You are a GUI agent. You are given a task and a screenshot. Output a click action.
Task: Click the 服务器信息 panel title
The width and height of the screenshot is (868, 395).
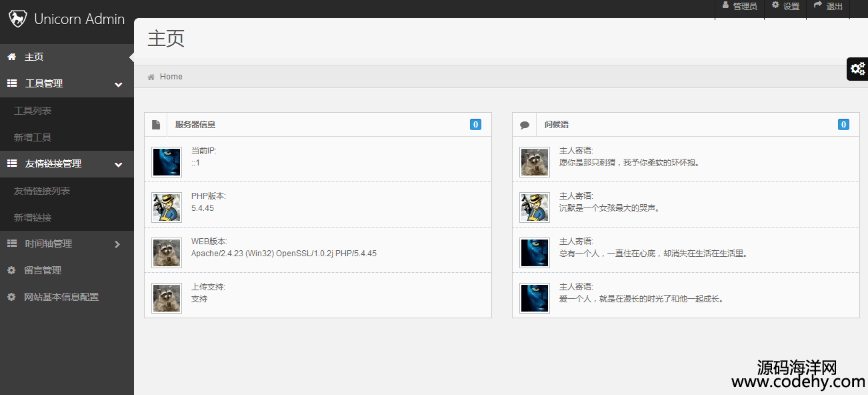point(195,125)
